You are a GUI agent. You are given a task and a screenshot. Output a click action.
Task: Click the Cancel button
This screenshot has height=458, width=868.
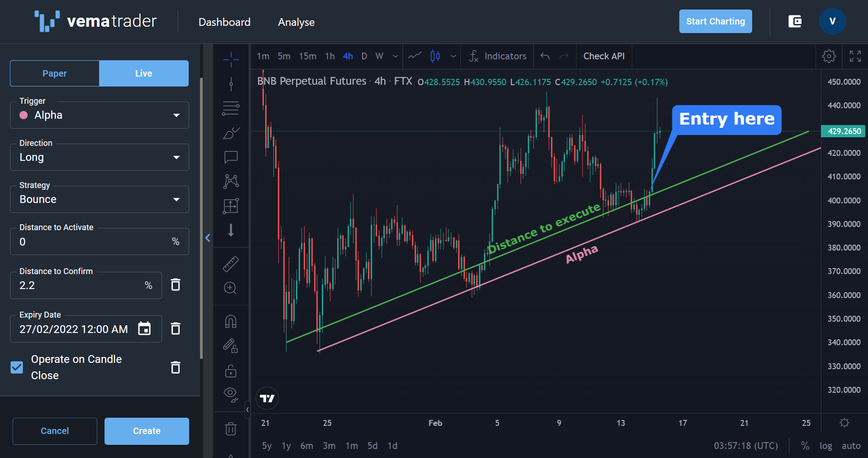tap(55, 431)
